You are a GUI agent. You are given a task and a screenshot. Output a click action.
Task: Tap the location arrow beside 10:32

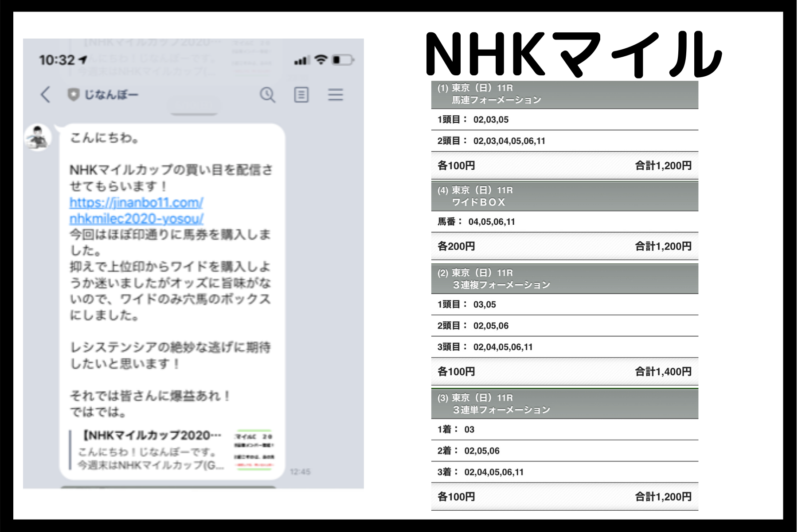(x=83, y=59)
